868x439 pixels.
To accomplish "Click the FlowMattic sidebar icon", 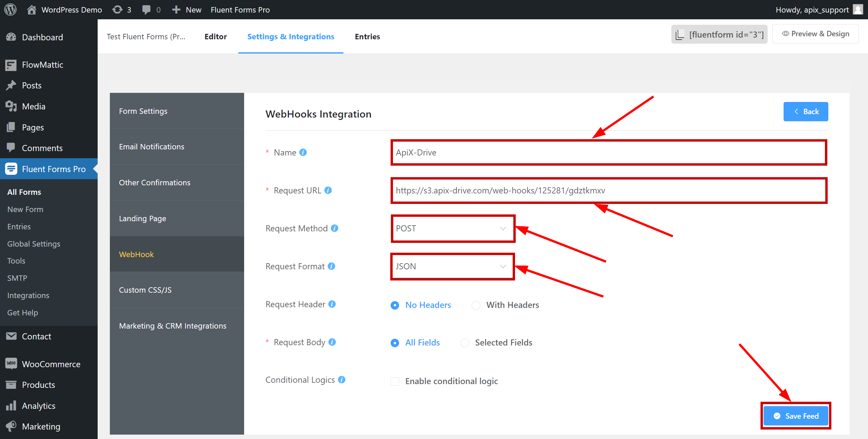I will pyautogui.click(x=11, y=65).
